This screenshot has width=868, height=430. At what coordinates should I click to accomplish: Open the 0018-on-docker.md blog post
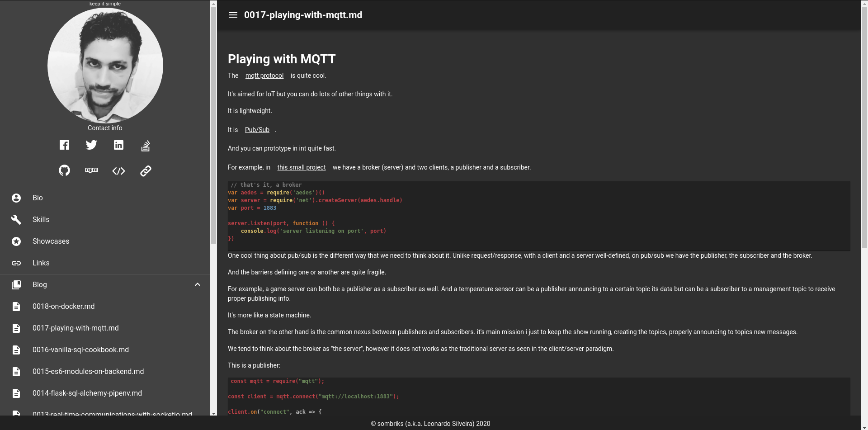63,306
